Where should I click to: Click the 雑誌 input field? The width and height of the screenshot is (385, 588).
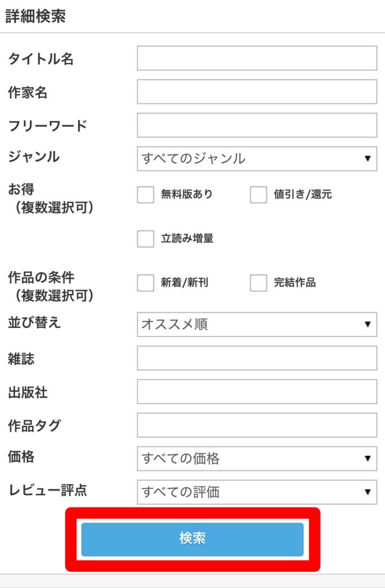point(256,358)
